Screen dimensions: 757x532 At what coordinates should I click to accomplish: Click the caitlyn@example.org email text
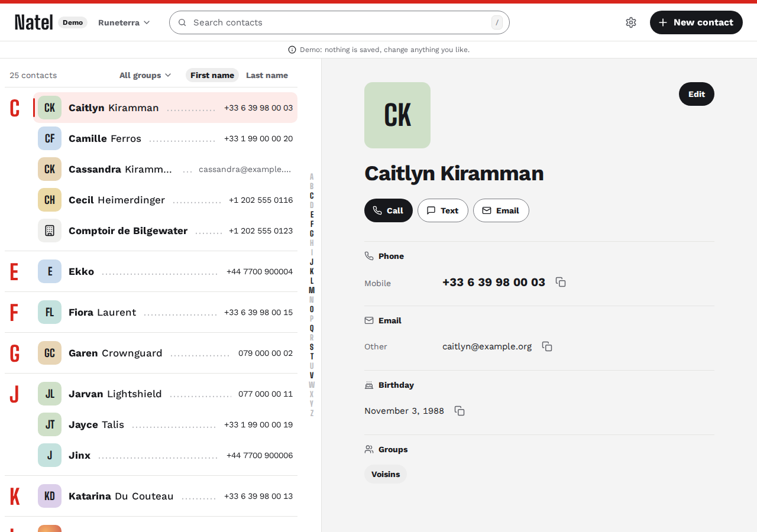pyautogui.click(x=487, y=346)
